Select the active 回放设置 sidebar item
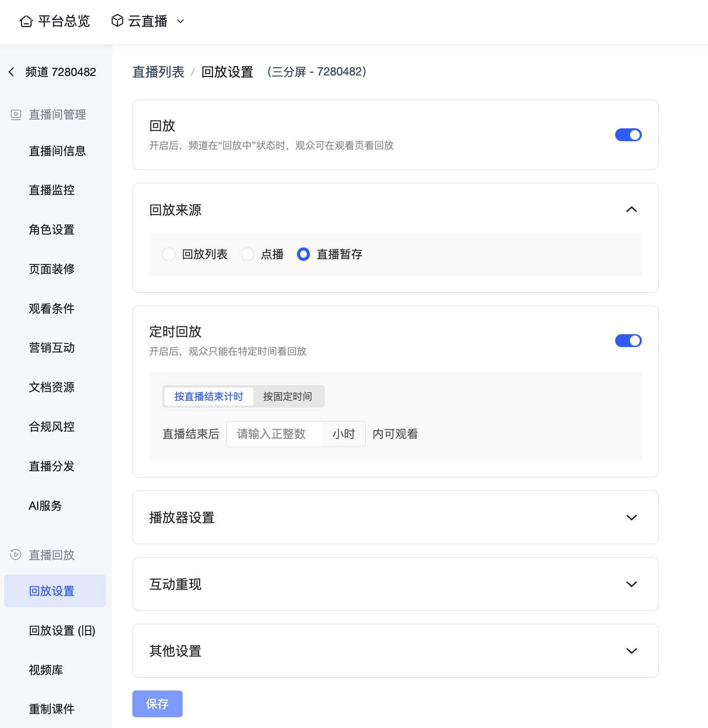The image size is (708, 728). click(55, 591)
